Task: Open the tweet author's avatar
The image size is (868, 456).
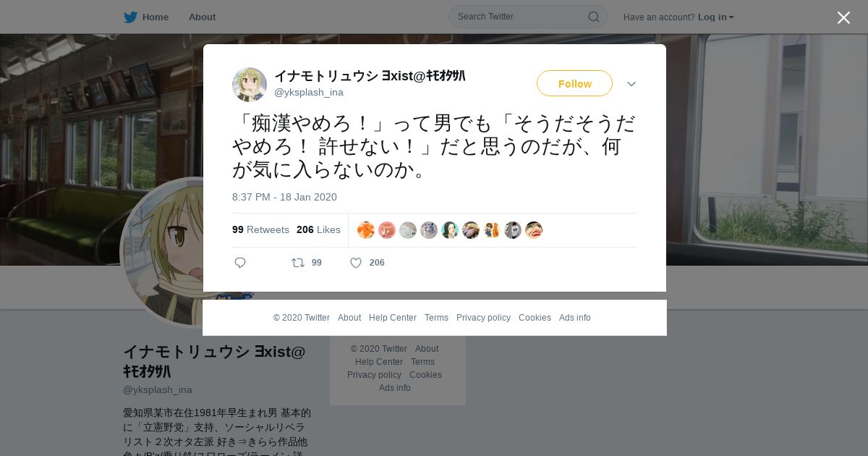Action: point(250,85)
